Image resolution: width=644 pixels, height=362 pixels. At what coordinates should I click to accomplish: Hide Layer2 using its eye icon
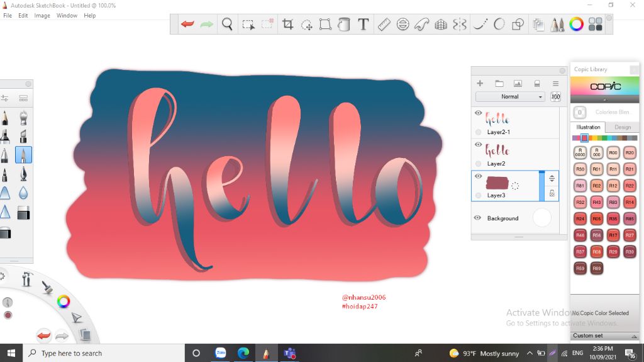[x=478, y=144]
